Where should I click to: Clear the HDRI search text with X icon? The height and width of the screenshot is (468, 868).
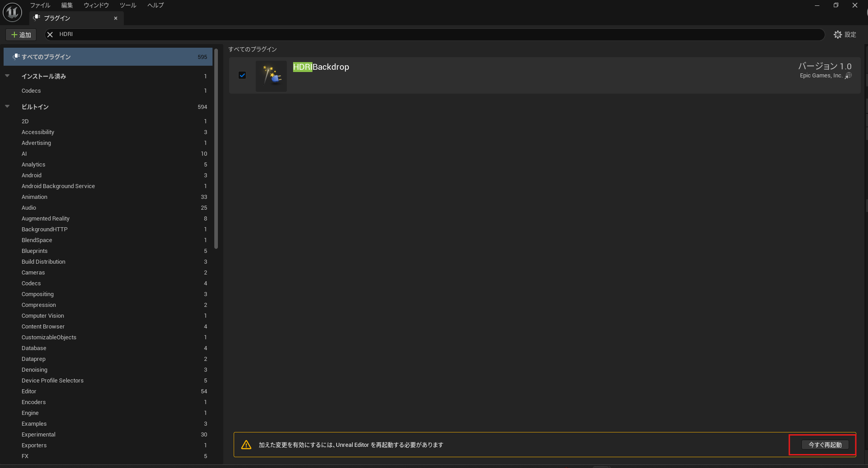pyautogui.click(x=50, y=35)
